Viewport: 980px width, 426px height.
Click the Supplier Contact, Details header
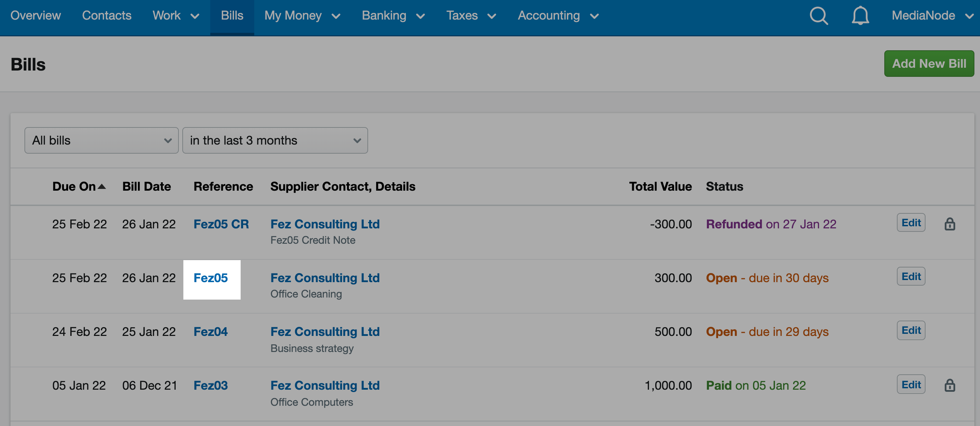pos(342,186)
